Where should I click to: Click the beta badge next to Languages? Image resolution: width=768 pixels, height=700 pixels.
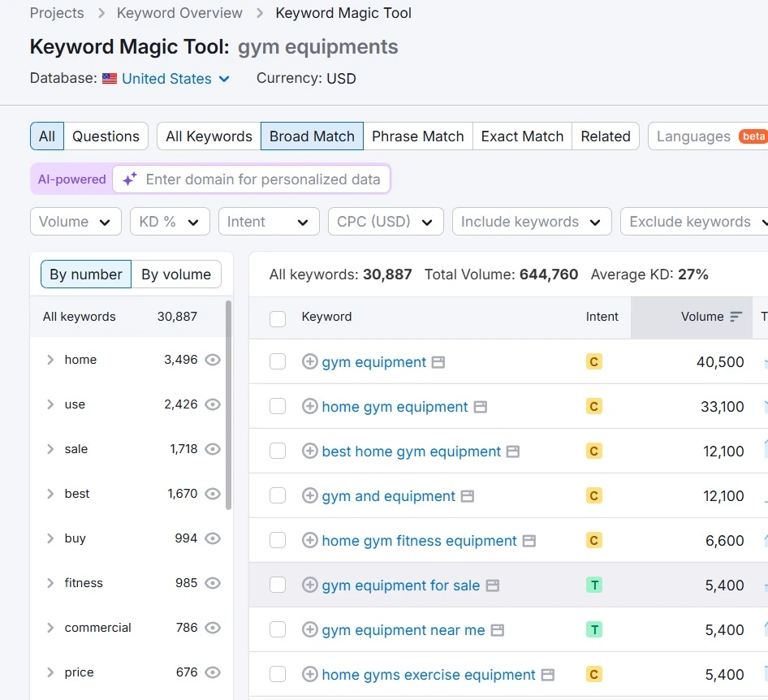click(x=753, y=136)
